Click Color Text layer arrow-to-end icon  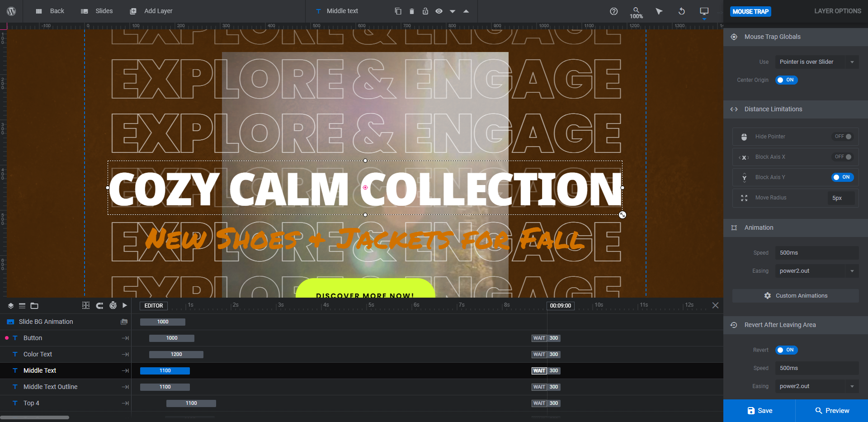point(125,355)
